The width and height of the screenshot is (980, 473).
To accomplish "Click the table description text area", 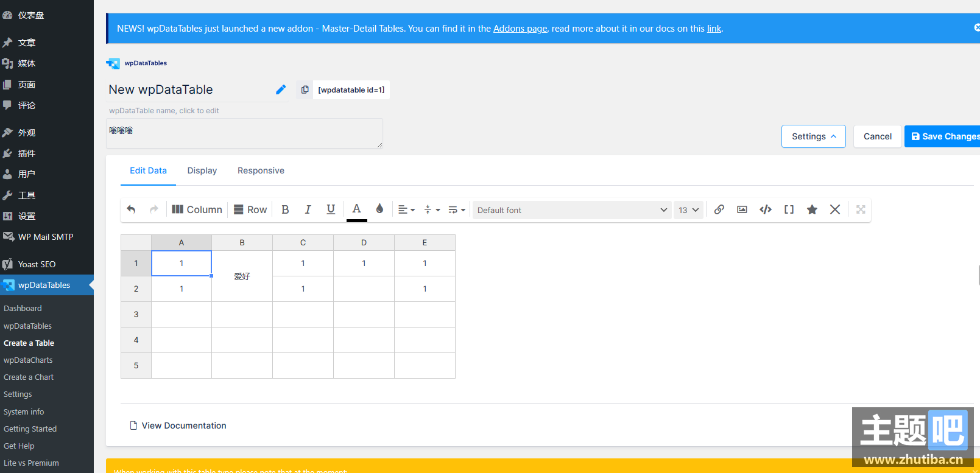I will pyautogui.click(x=244, y=133).
